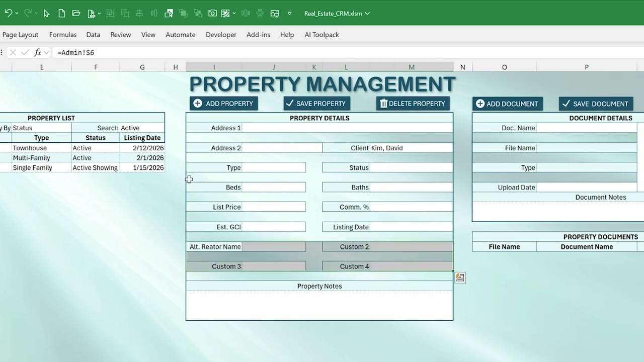This screenshot has width=644, height=362.
Task: Click the Distribute Vertically icon
Action: (x=260, y=14)
